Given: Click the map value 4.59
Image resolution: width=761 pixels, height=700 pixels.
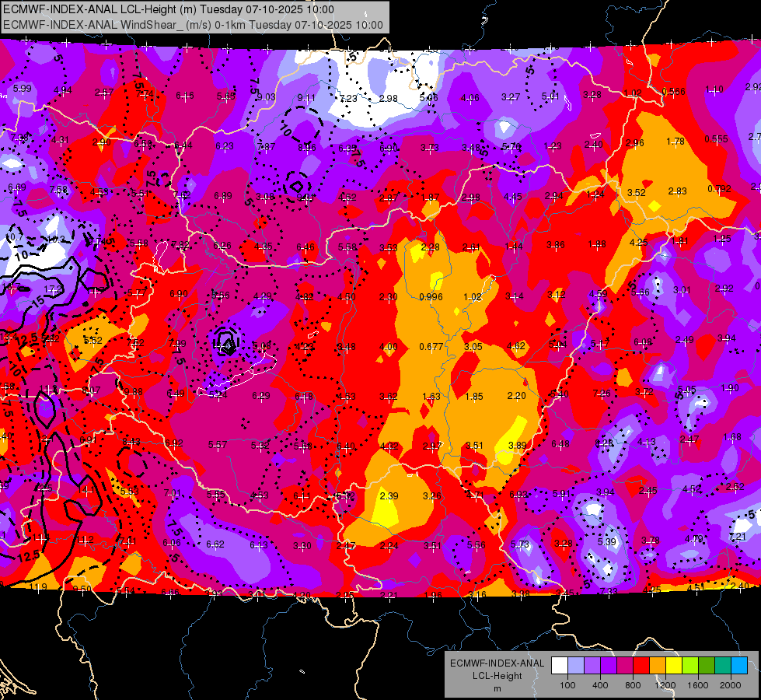Looking at the screenshot, I should [x=598, y=293].
